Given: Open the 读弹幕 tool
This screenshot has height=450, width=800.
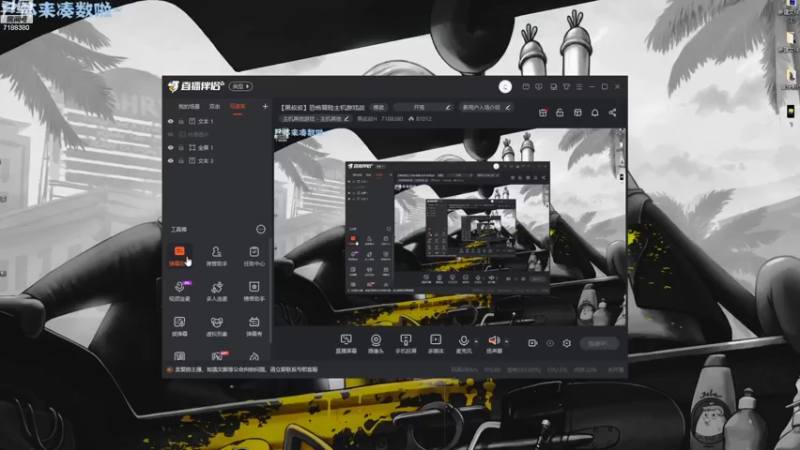Looking at the screenshot, I should 179,326.
